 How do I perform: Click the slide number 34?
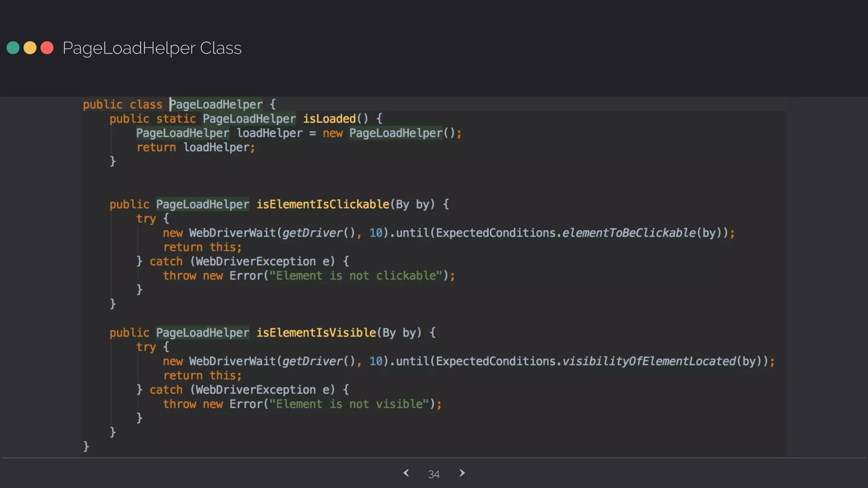tap(434, 474)
